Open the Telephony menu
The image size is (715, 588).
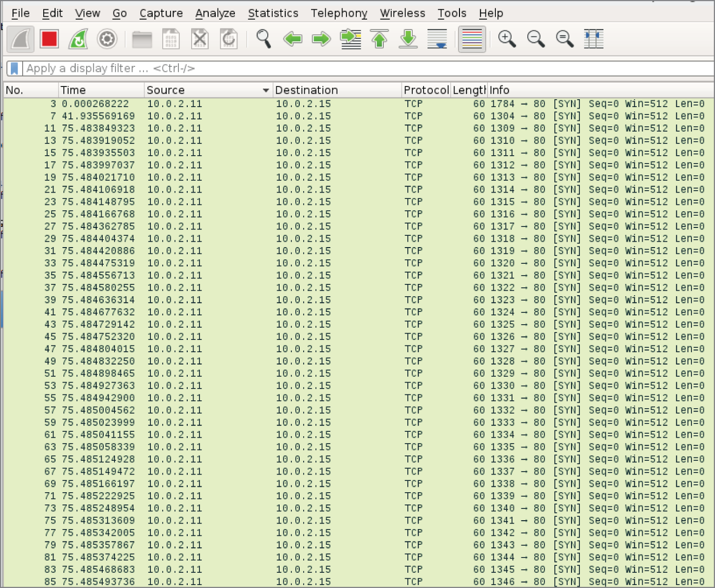pos(339,13)
